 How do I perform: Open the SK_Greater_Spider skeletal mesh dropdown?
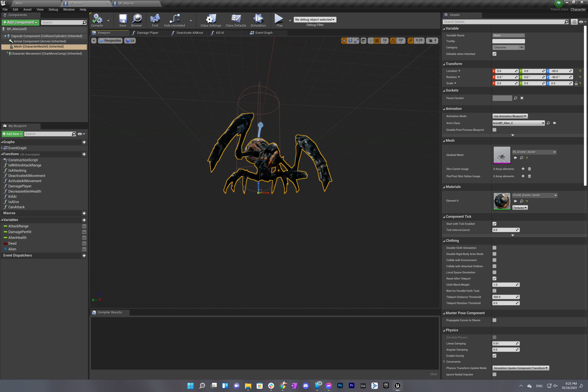(x=534, y=152)
